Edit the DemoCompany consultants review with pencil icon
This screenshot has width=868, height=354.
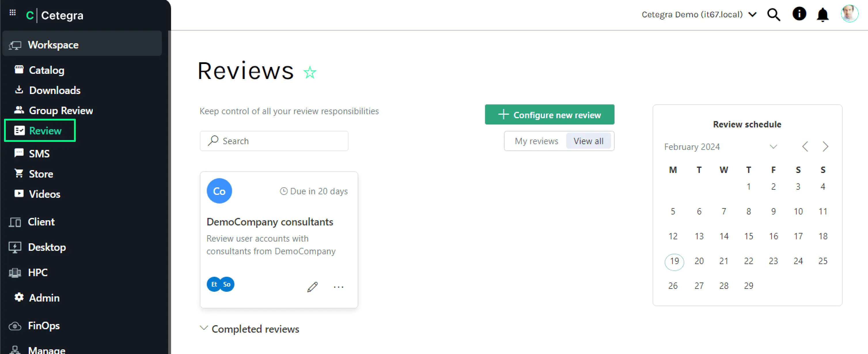point(312,287)
